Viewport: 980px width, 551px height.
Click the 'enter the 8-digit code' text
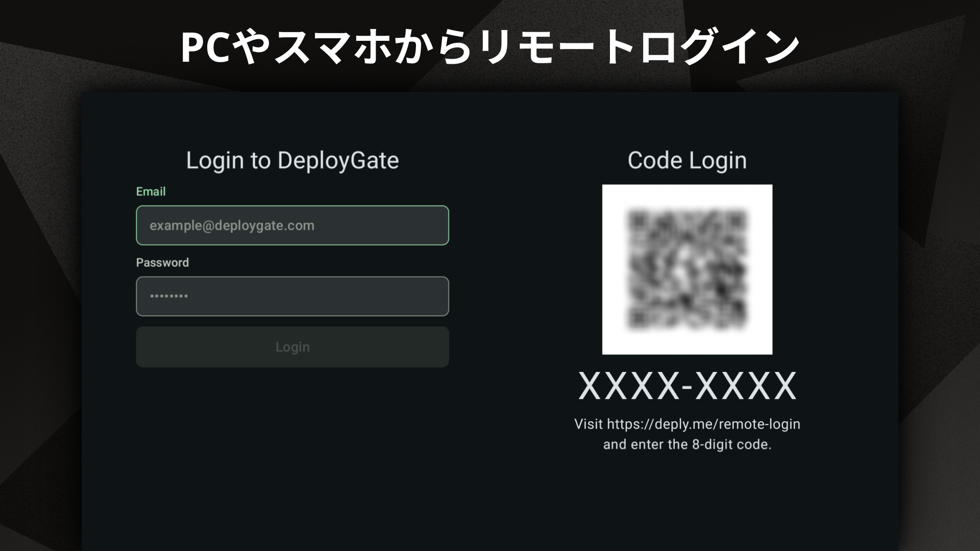pyautogui.click(x=700, y=445)
